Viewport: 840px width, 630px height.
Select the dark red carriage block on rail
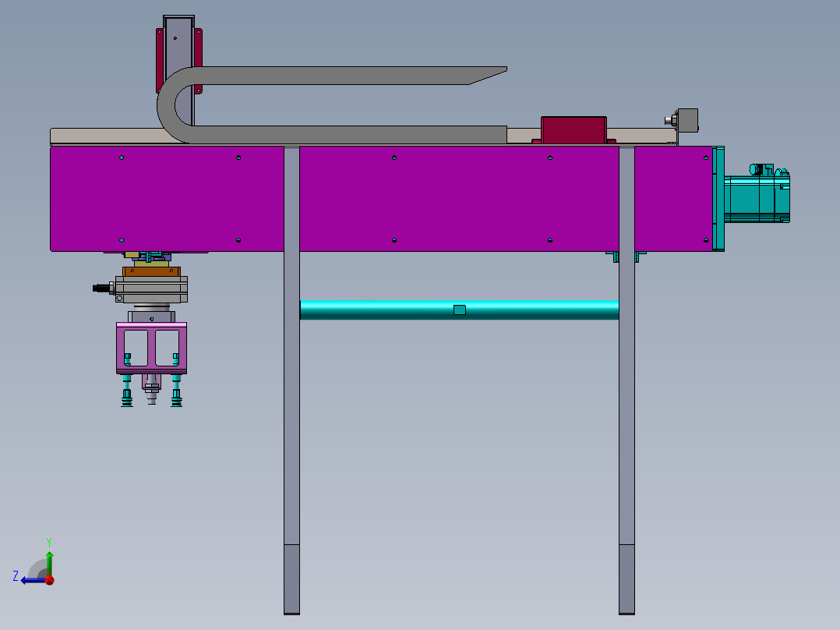click(x=574, y=130)
